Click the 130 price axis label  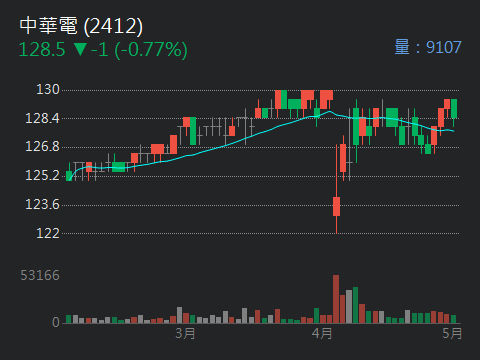(x=48, y=89)
